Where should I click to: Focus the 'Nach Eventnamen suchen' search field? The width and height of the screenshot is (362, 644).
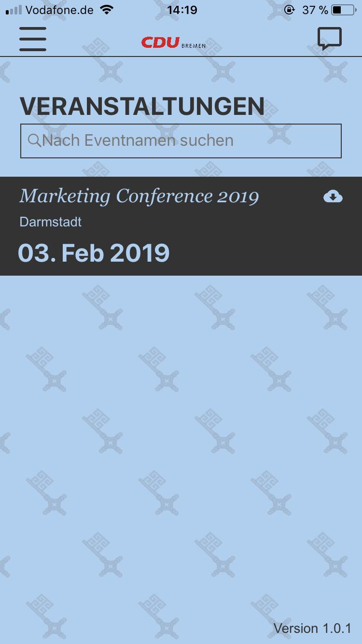click(x=188, y=140)
